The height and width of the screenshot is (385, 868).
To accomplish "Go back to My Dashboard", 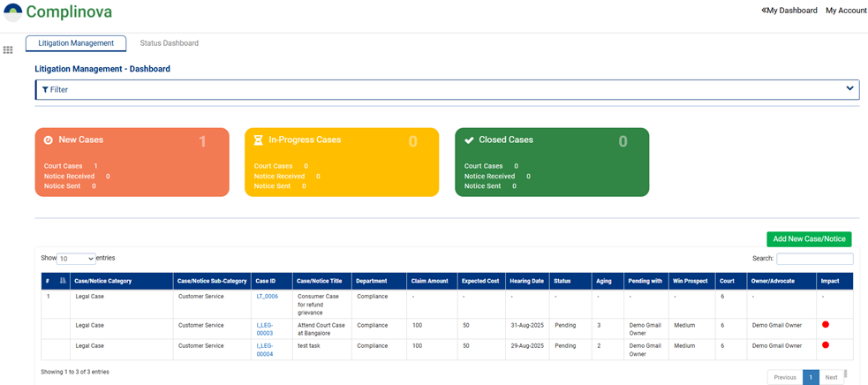I will [789, 11].
